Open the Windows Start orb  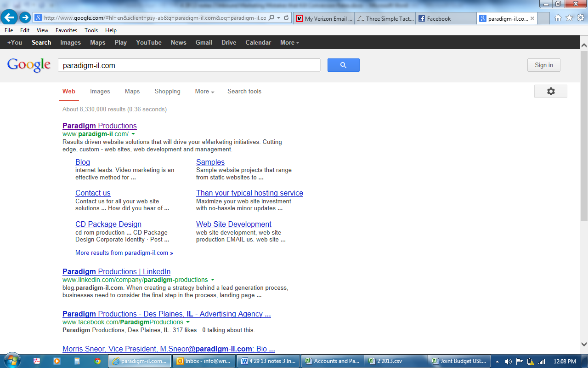click(x=12, y=361)
